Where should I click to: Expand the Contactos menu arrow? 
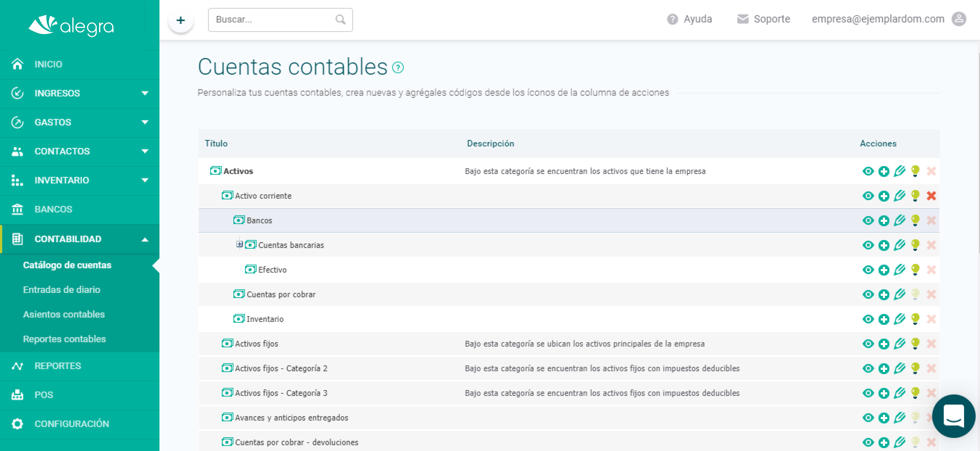tap(145, 151)
